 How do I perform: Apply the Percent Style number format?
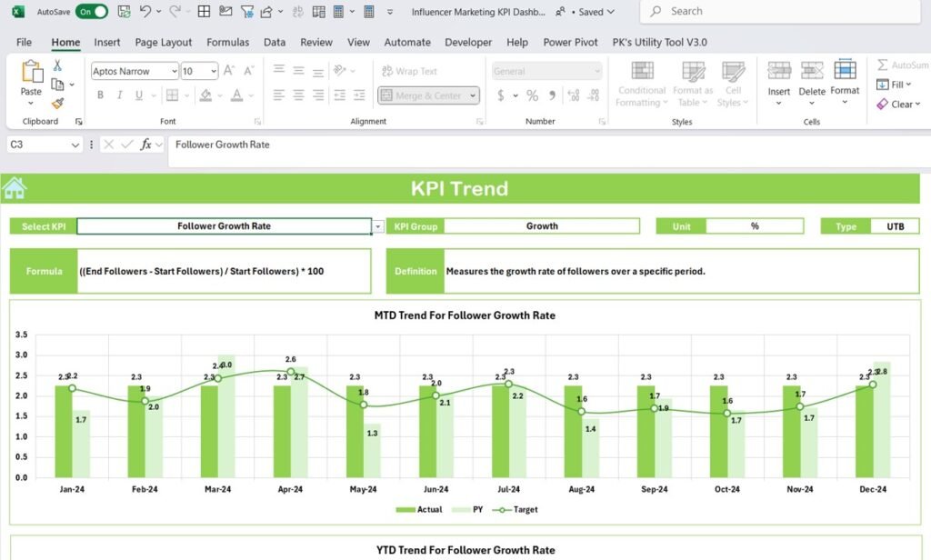coord(532,95)
